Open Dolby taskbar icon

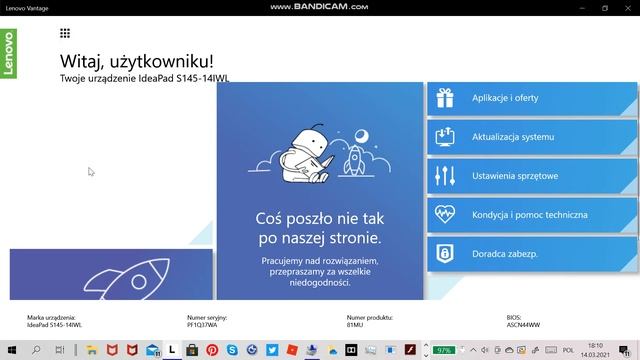pos(351,350)
